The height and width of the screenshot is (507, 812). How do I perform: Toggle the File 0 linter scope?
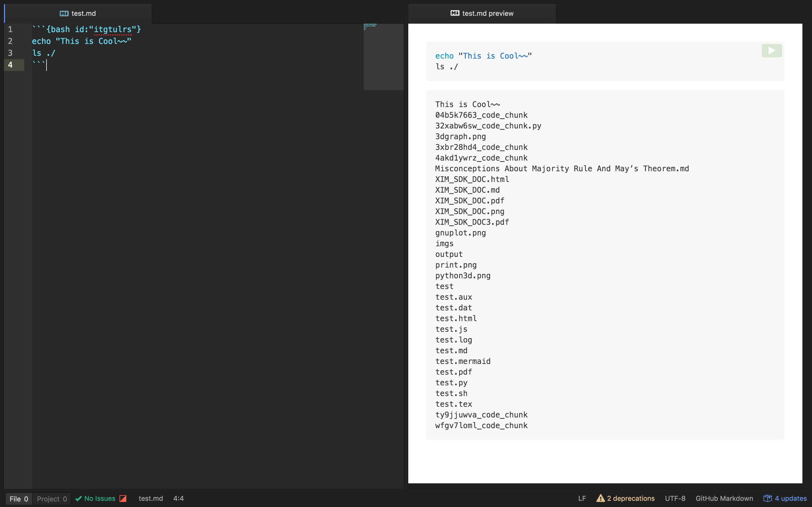coord(19,499)
